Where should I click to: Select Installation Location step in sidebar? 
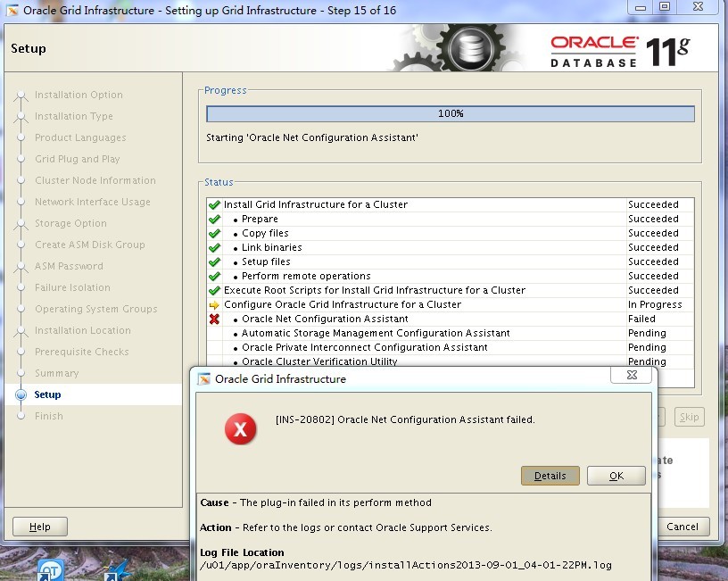click(83, 331)
